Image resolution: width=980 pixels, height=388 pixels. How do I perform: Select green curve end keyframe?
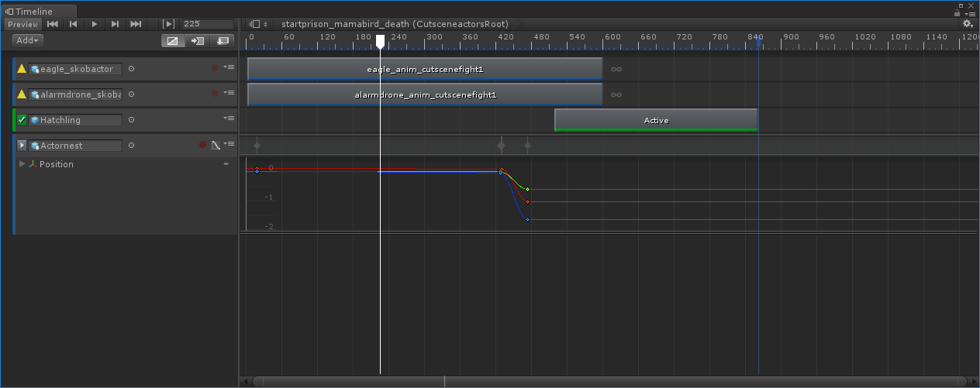[x=528, y=189]
